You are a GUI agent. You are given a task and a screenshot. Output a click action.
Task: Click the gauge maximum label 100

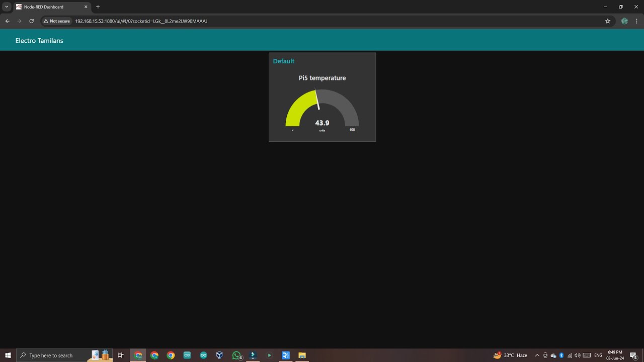tap(352, 130)
